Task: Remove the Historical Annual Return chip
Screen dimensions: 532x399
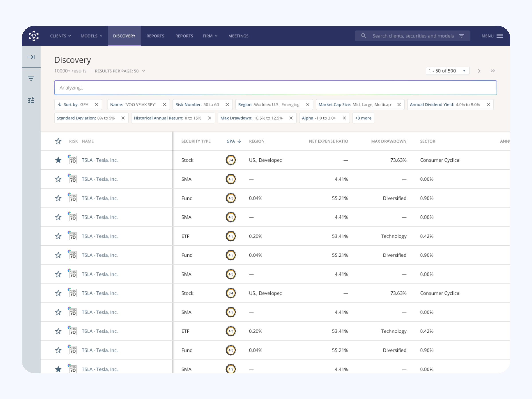Action: coord(209,118)
